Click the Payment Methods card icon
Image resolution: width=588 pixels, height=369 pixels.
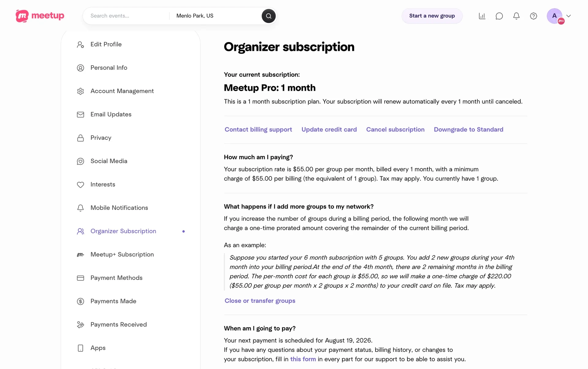pyautogui.click(x=80, y=278)
